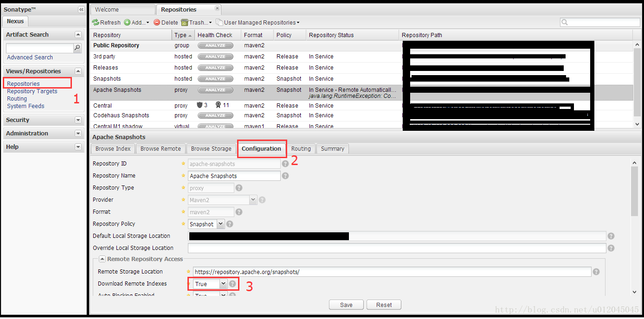Open the Browse Storage tab
Screen dimensions: 644x319
click(x=211, y=149)
